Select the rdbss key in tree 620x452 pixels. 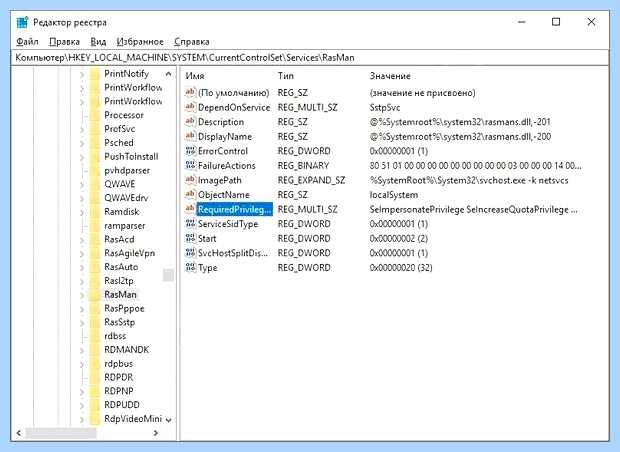(115, 336)
